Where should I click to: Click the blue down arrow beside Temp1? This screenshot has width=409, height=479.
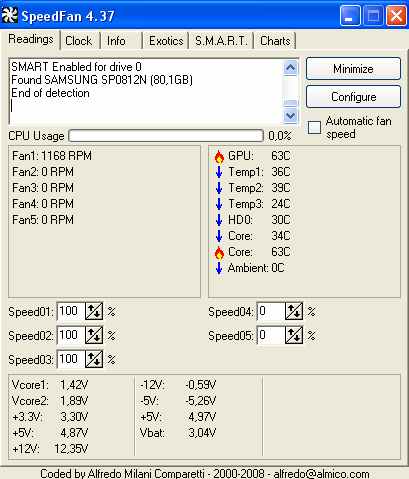[x=219, y=172]
